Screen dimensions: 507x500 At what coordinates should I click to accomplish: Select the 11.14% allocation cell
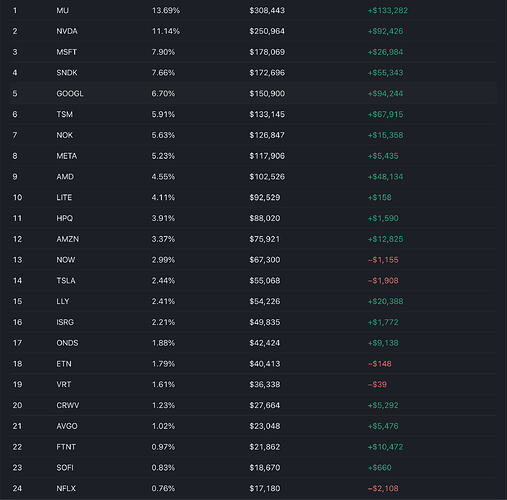[166, 31]
